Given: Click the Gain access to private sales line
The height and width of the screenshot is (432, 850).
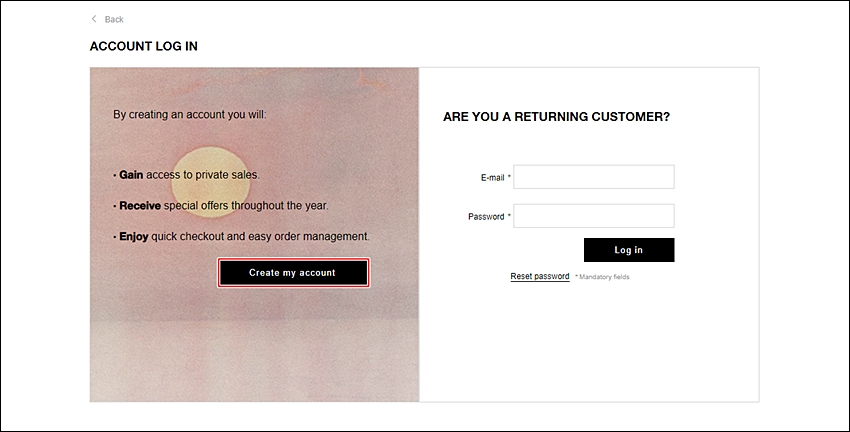Looking at the screenshot, I should (x=186, y=175).
